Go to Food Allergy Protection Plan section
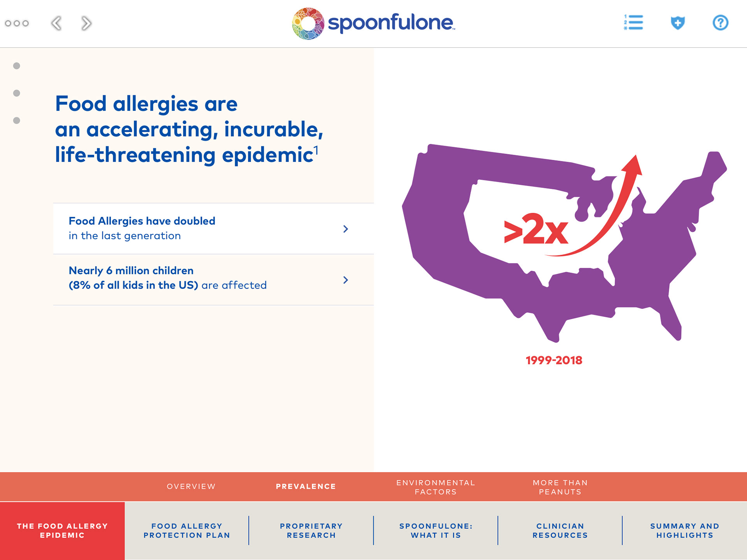 187,530
